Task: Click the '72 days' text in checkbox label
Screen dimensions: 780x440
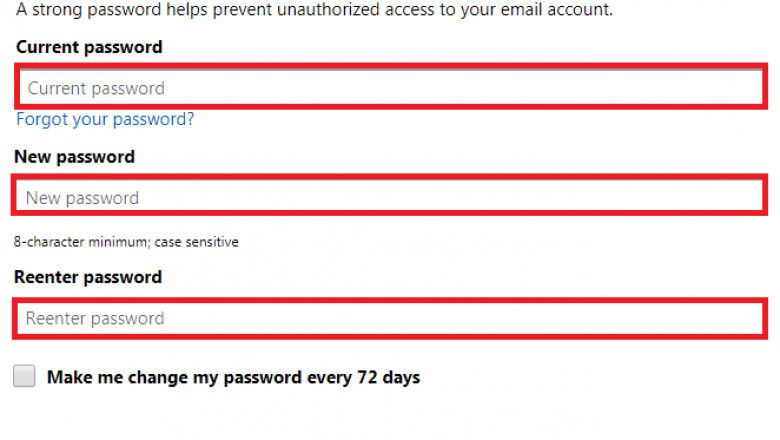Action: tap(386, 377)
